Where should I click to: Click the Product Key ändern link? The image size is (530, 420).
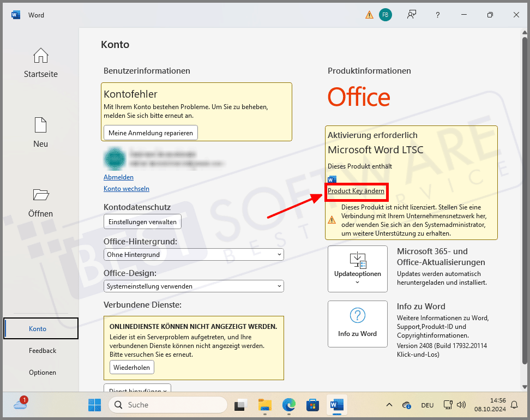356,191
